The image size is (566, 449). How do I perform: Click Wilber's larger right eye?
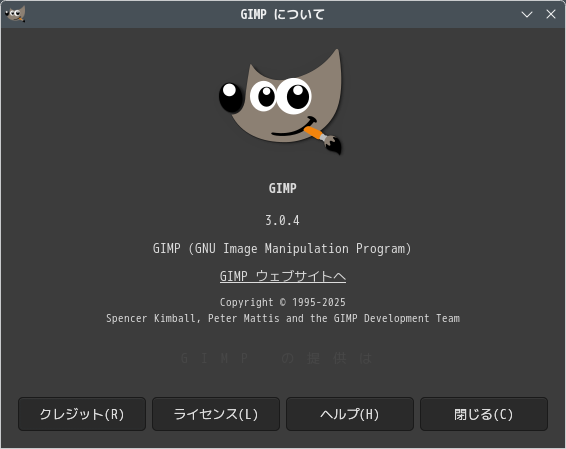295,96
